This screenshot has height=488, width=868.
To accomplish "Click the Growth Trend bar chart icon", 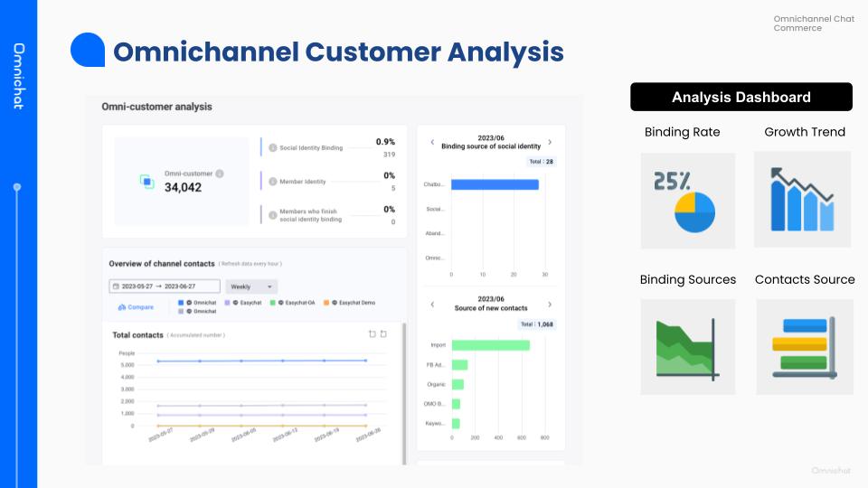I will point(802,199).
